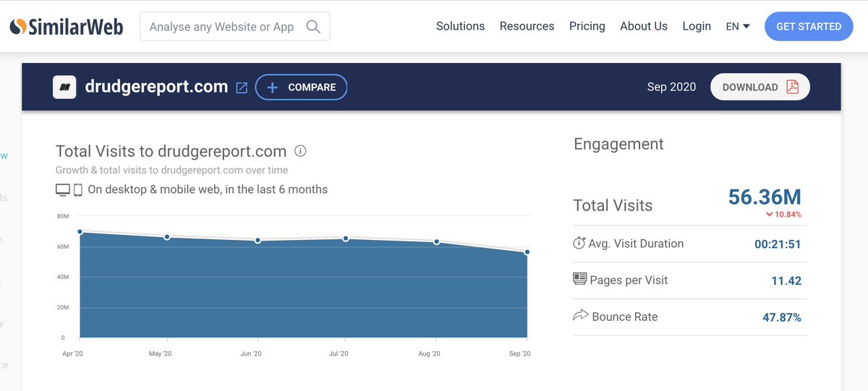Click the search magnifier icon
Viewport: 868px width, 391px height.
click(313, 27)
